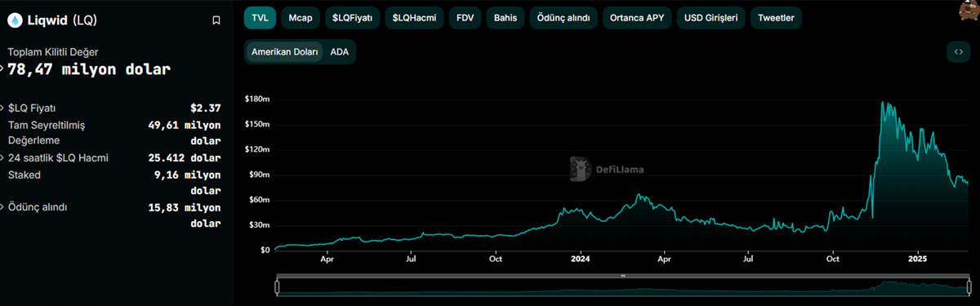Click the $2.37 price value
980x306 pixels.
point(206,108)
